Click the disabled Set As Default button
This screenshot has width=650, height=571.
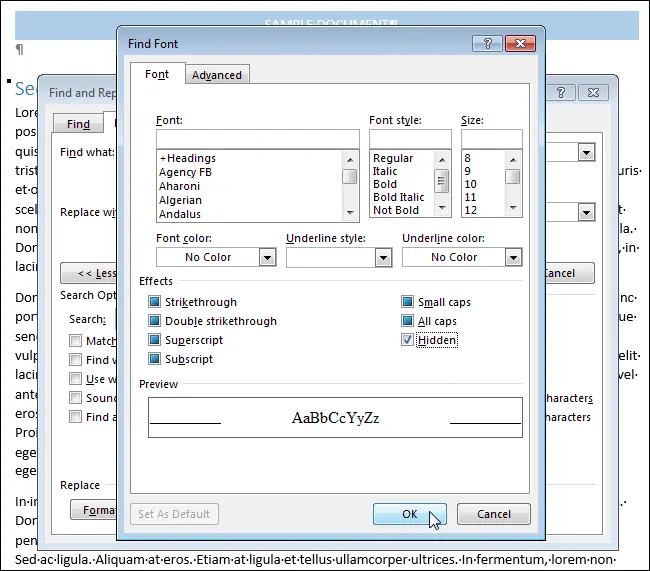click(174, 514)
